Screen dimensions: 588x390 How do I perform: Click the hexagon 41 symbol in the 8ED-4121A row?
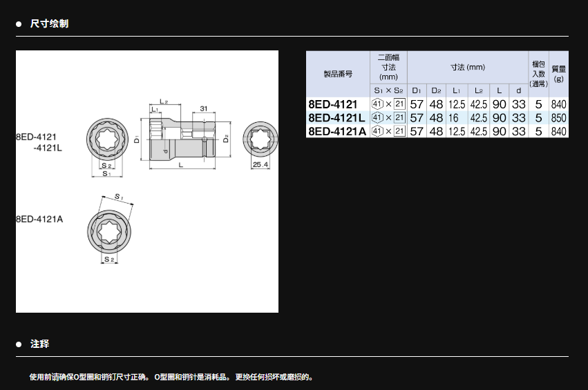377,131
